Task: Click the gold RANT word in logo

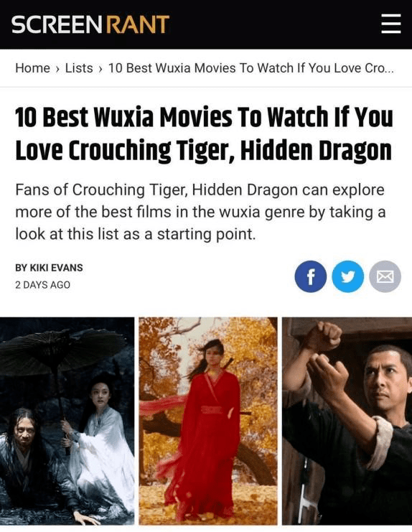Action: pos(138,24)
